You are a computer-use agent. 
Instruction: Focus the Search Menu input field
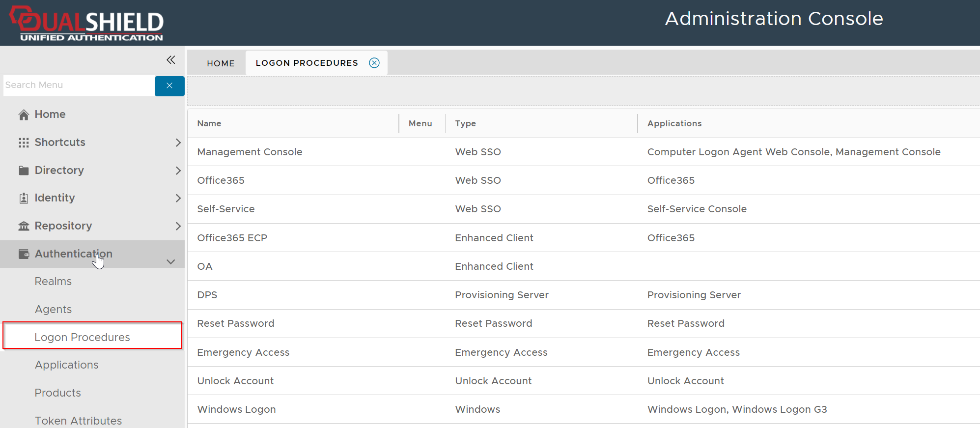tap(79, 86)
